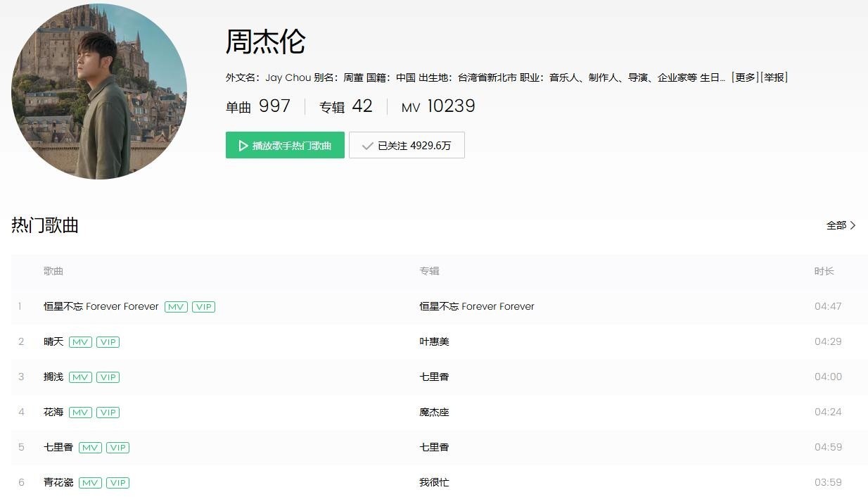Expand artist info with 更多 link
This screenshot has height=497, width=868.
(744, 77)
